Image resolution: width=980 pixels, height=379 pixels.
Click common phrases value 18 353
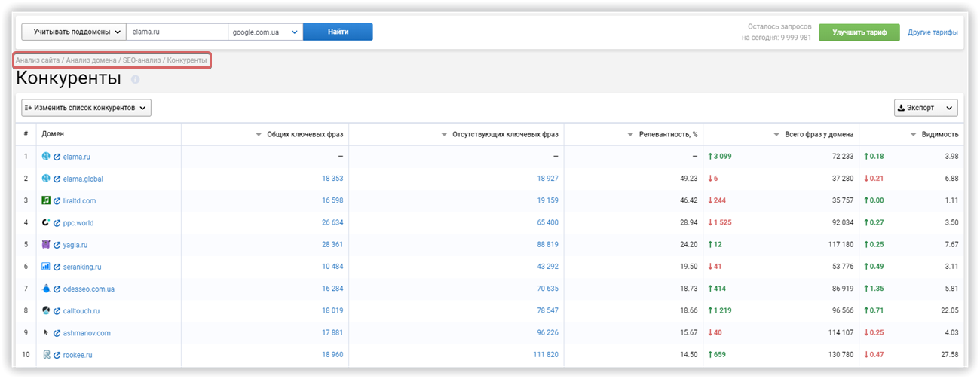point(332,179)
